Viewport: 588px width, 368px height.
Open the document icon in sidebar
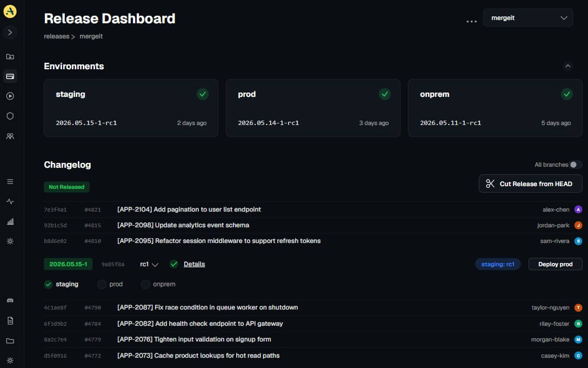[10, 321]
